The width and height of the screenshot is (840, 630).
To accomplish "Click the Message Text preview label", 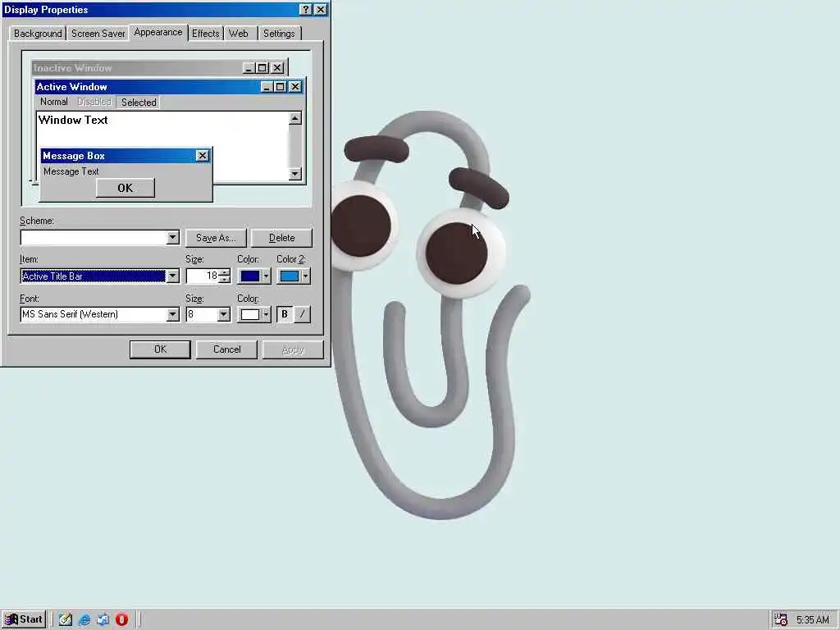I will (71, 171).
